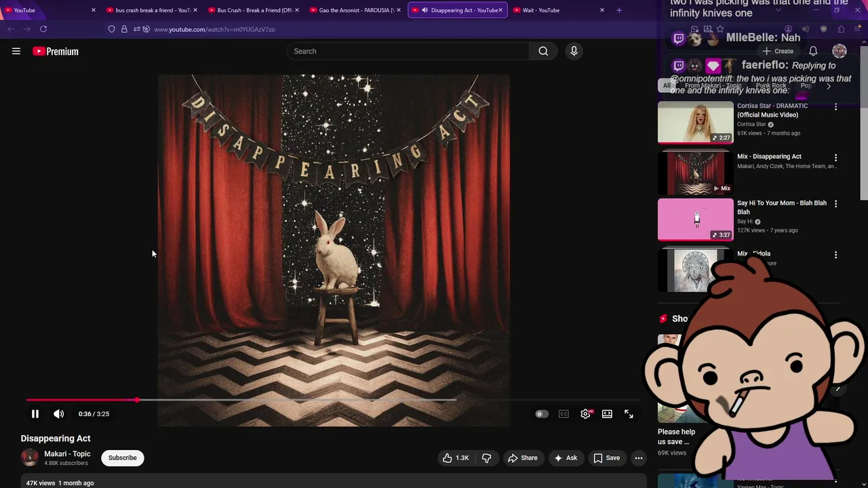Pause the video playback
This screenshot has height=488, width=868.
coord(35,413)
